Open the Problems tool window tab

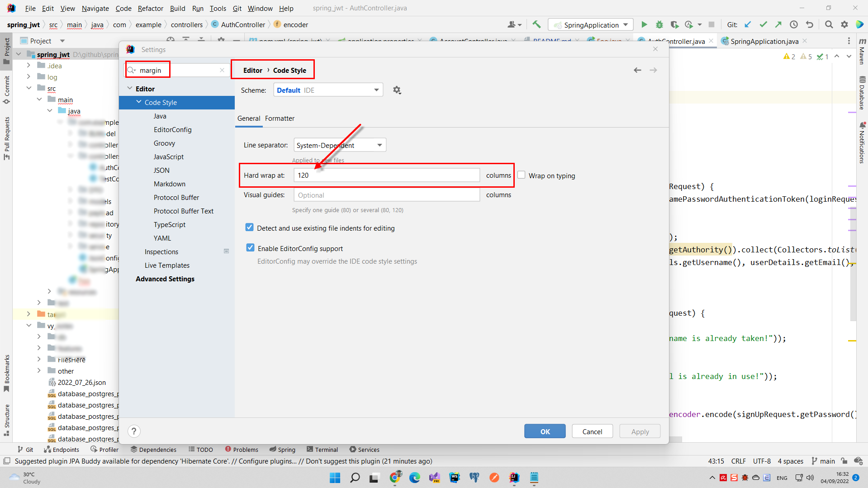[242, 450]
